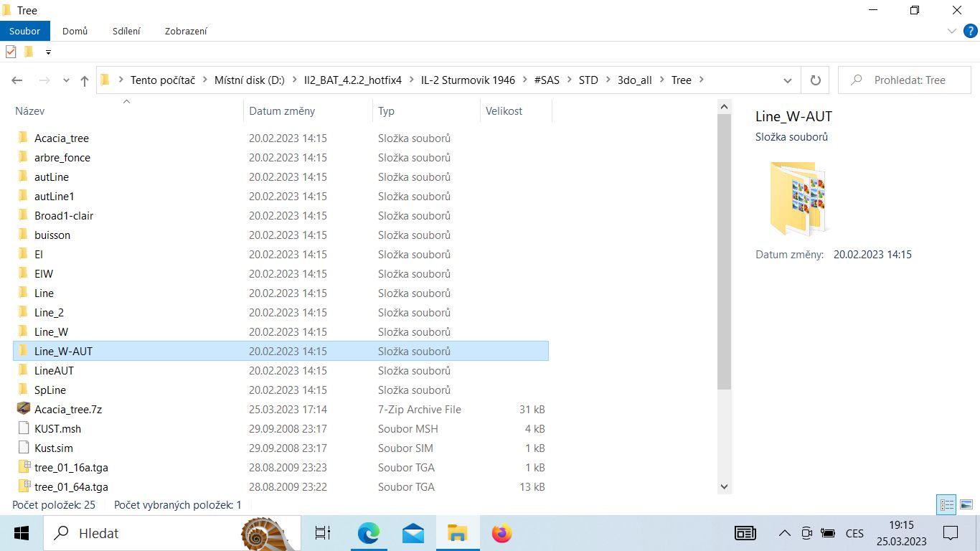Click 3do_all in the address path
980x551 pixels.
635,80
